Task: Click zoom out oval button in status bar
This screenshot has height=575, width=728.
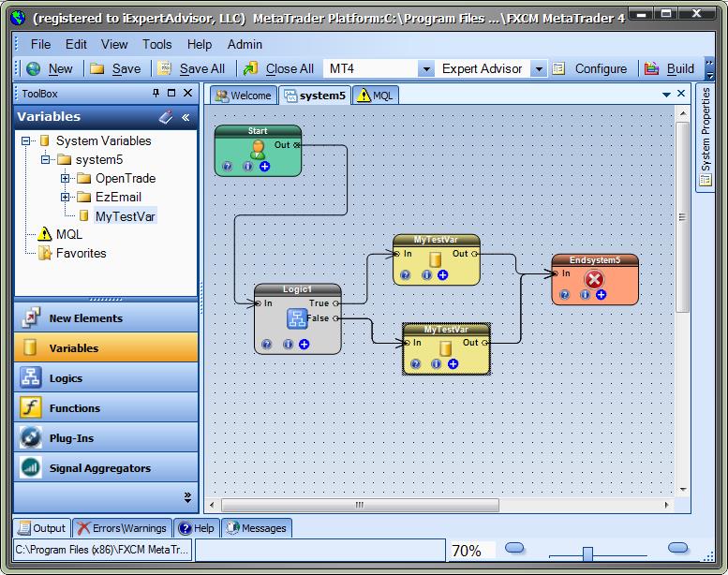Action: (514, 548)
